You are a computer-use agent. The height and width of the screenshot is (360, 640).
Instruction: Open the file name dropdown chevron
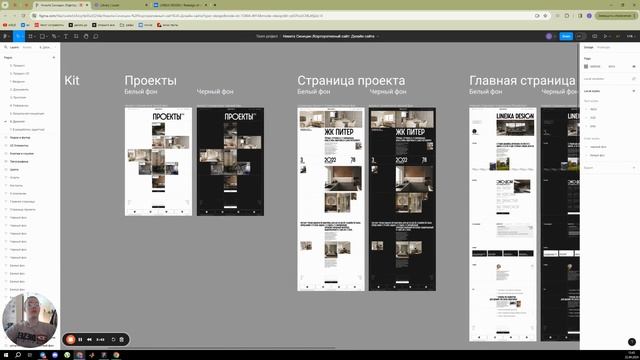pos(378,36)
